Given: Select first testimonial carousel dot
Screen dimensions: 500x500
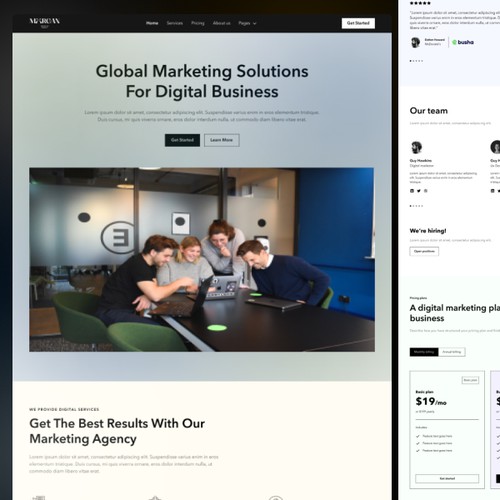Looking at the screenshot, I should coord(411,61).
